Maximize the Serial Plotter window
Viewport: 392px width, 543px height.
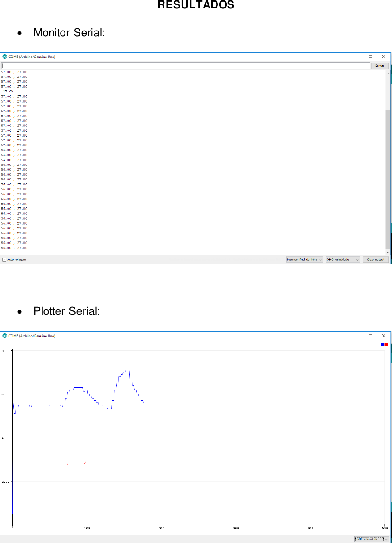pos(370,336)
